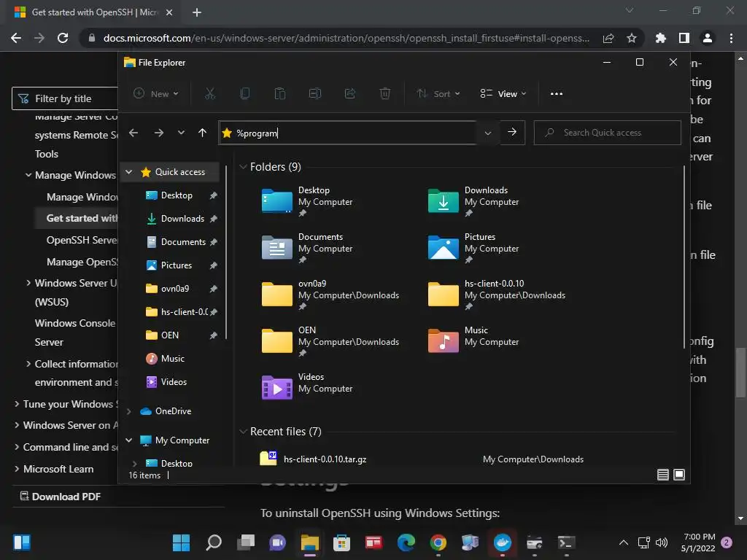Open the New item dropdown
This screenshot has width=747, height=560.
click(x=156, y=94)
